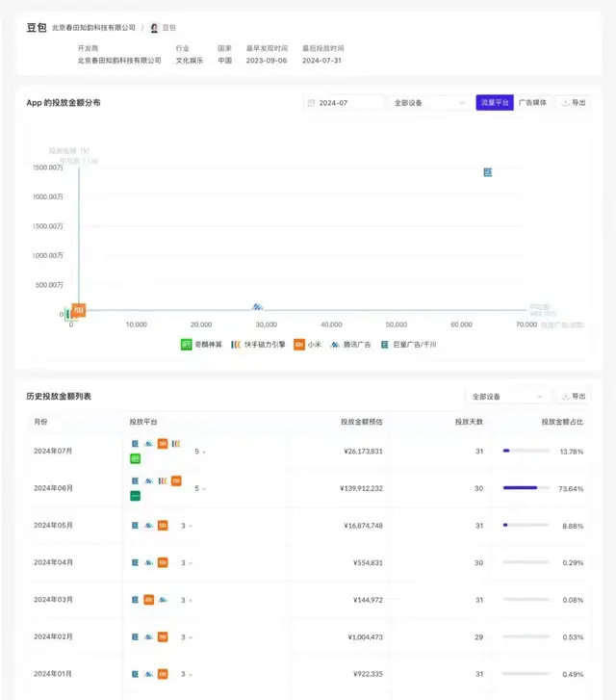
Task: Click the orange Xiaomi icon in 2024年07月 row
Action: [163, 444]
